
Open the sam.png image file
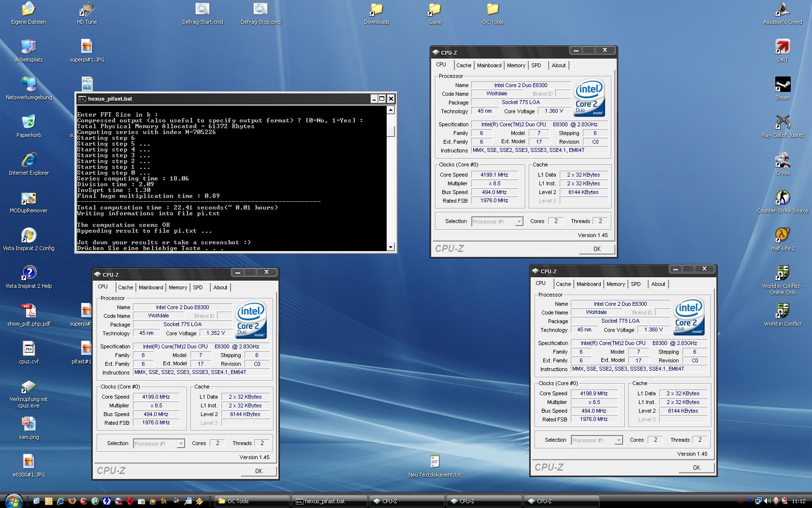tap(29, 428)
